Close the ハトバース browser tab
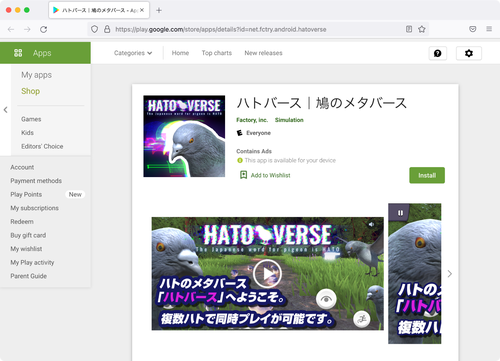 click(142, 10)
